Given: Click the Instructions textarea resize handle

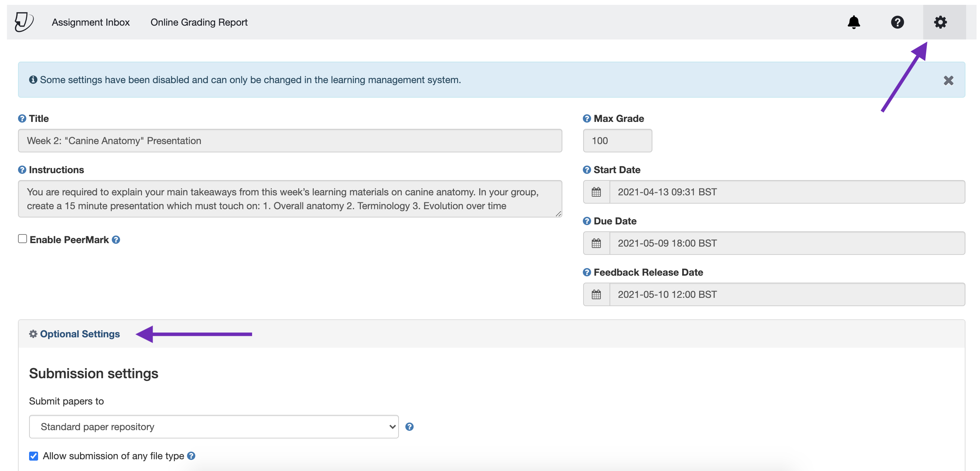Looking at the screenshot, I should pos(558,214).
